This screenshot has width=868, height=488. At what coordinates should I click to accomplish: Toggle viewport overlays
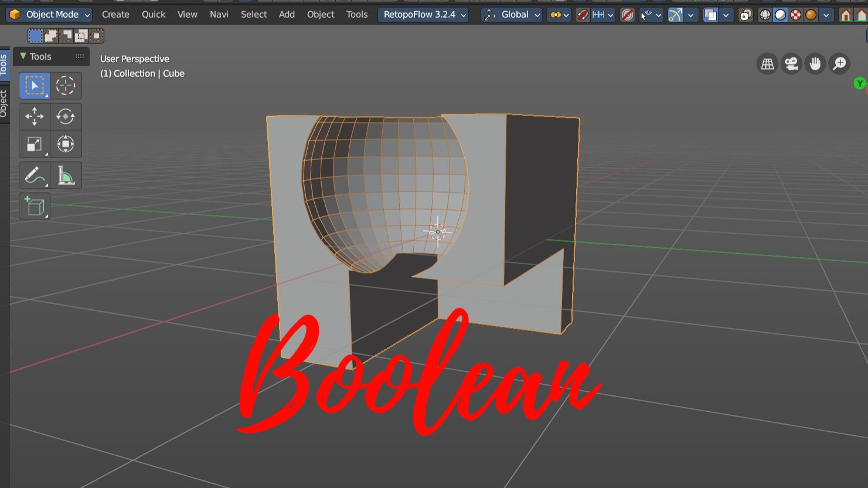coord(710,15)
